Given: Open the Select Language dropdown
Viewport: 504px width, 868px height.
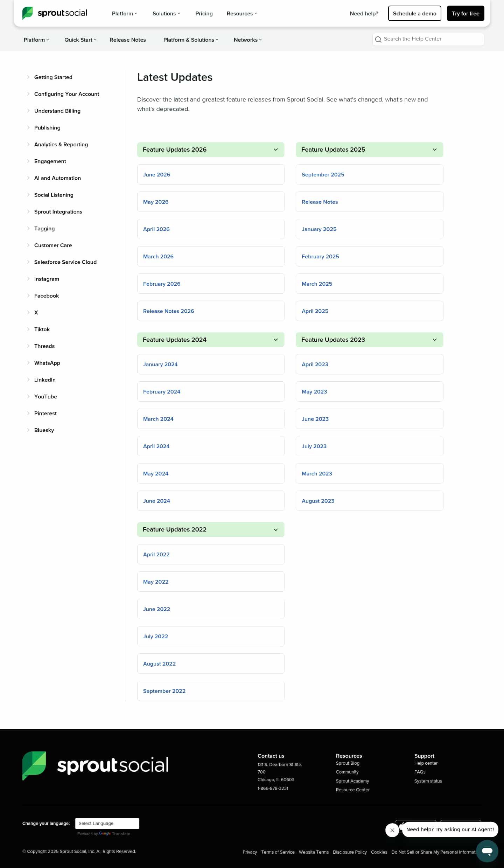Looking at the screenshot, I should click(107, 823).
